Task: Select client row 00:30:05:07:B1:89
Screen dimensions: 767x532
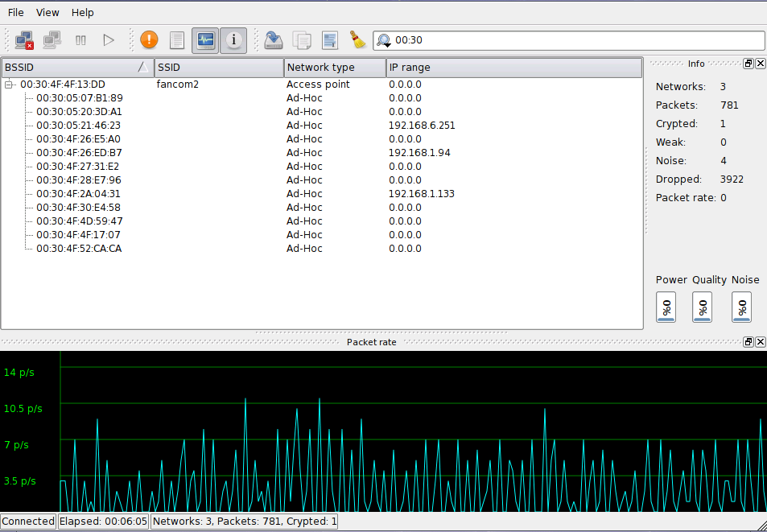Action: tap(80, 98)
